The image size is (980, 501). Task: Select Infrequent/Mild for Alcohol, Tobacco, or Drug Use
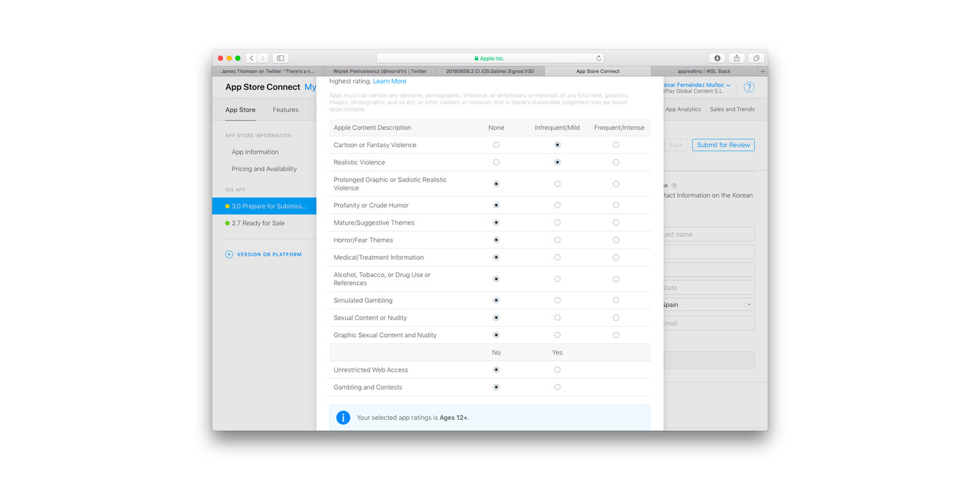point(557,278)
